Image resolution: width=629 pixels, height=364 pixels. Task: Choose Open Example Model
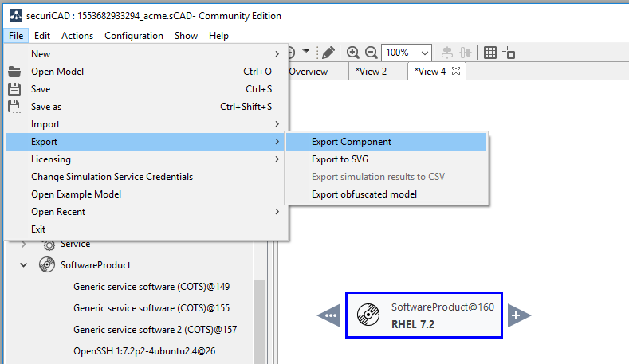146,194
